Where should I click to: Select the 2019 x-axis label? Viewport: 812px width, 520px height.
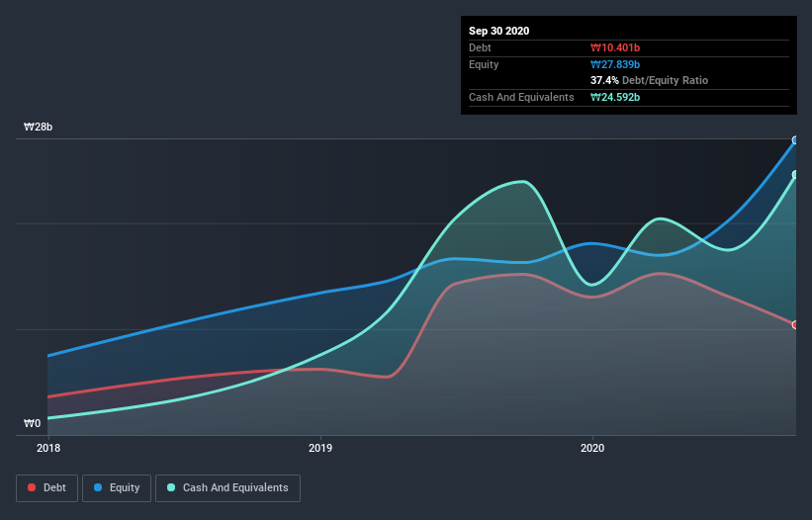coord(320,448)
